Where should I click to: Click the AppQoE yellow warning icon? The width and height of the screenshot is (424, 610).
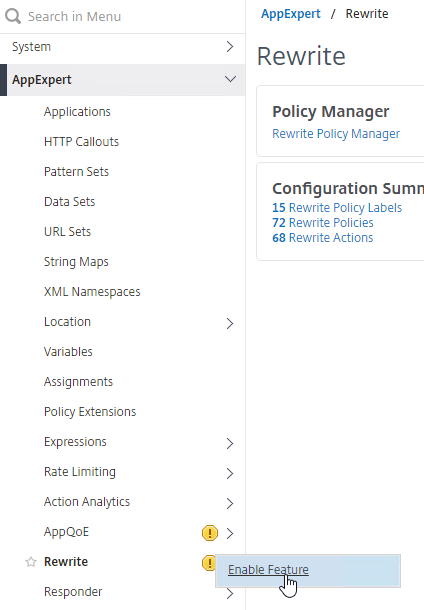tap(210, 533)
